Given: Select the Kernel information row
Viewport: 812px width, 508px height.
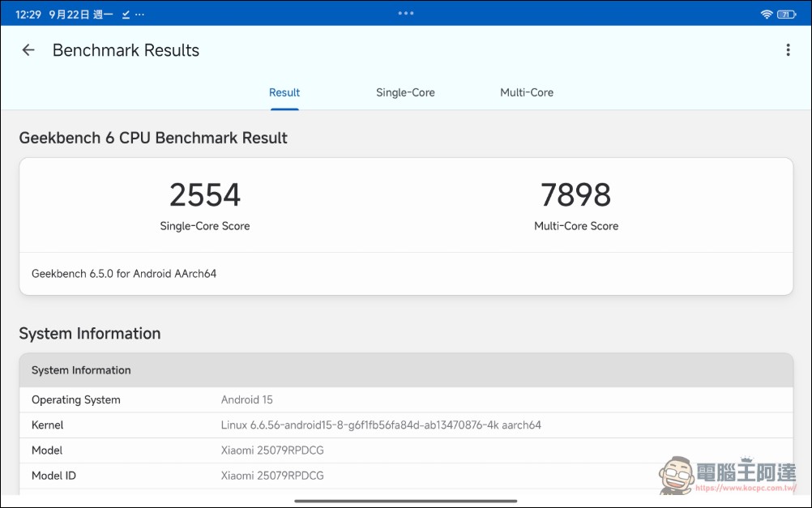Looking at the screenshot, I should (x=406, y=425).
